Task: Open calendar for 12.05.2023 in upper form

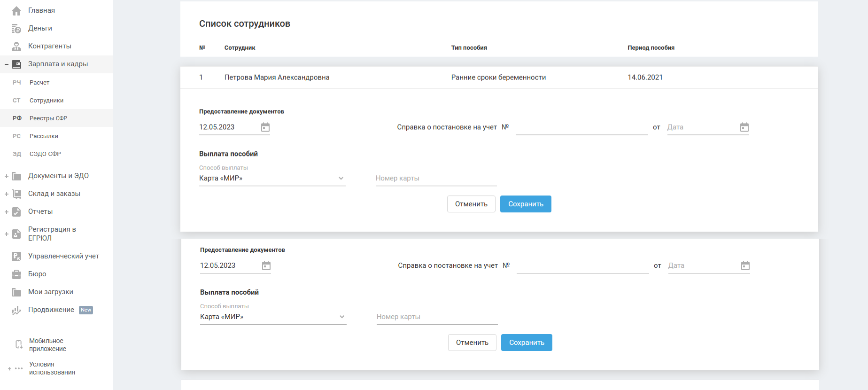Action: [x=265, y=127]
